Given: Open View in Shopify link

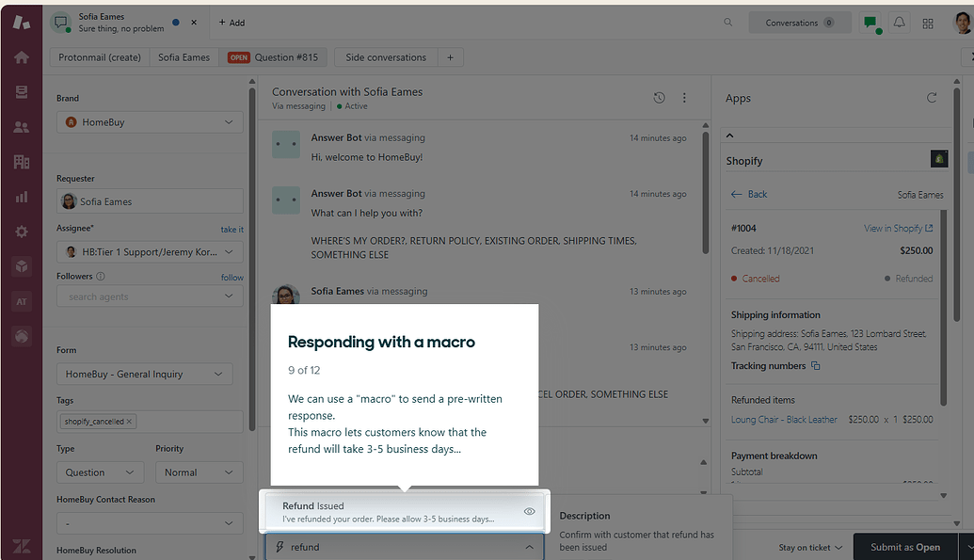Looking at the screenshot, I should (898, 228).
